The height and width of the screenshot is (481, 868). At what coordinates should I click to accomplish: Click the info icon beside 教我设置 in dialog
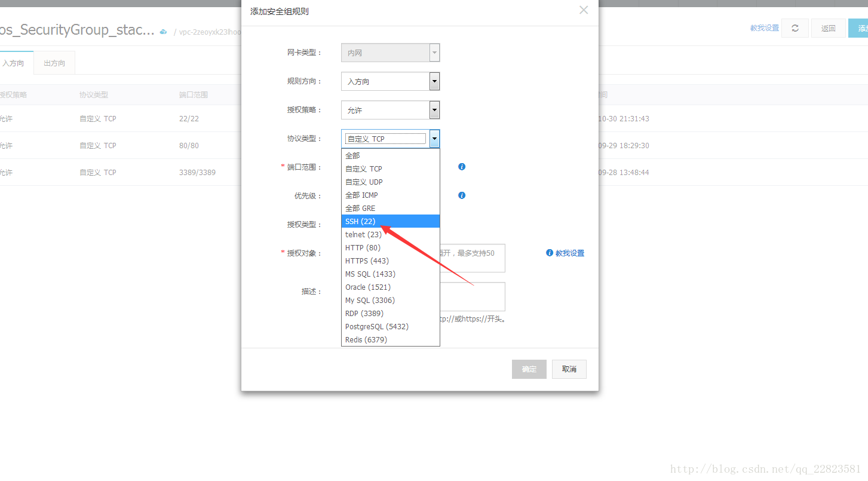pyautogui.click(x=550, y=253)
